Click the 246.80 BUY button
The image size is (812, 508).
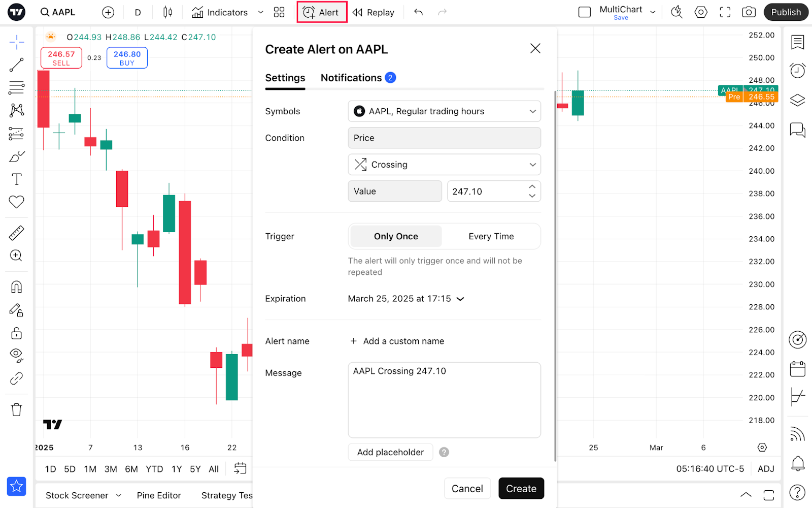pos(127,58)
